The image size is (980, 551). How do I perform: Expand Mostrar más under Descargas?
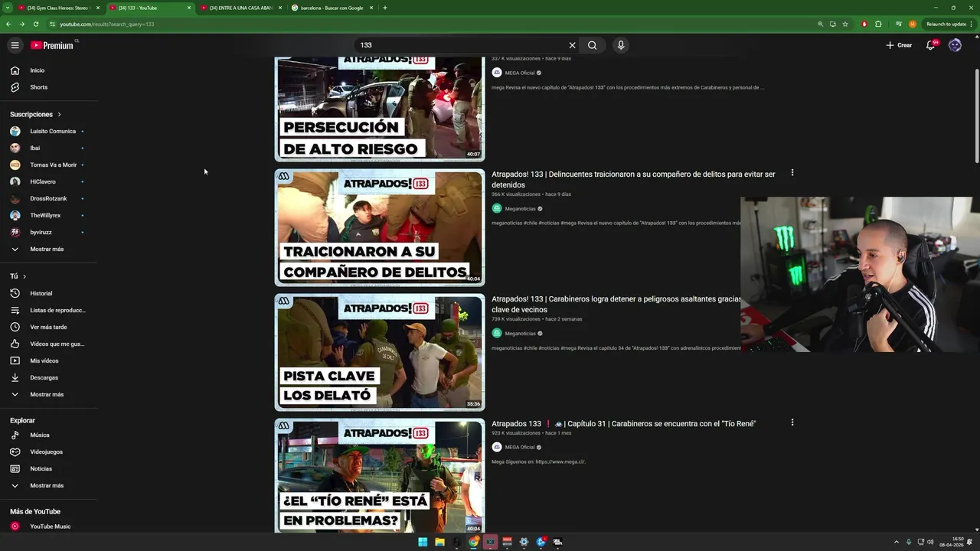click(47, 395)
